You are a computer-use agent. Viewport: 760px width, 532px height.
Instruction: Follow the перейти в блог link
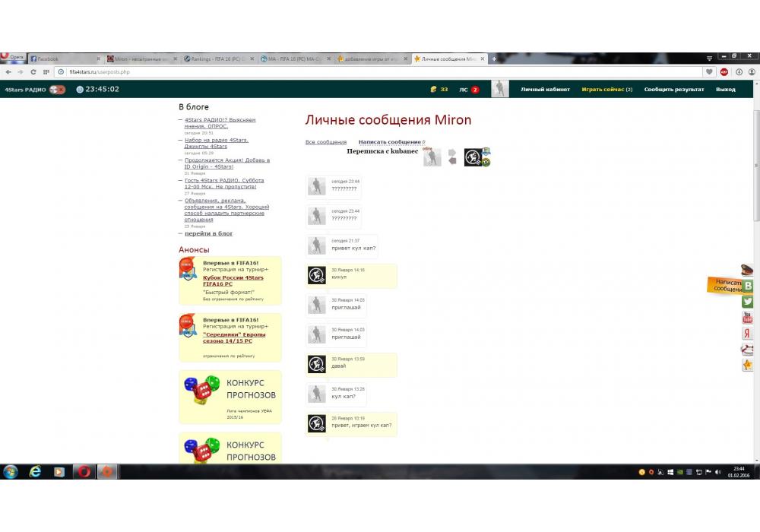coord(208,233)
